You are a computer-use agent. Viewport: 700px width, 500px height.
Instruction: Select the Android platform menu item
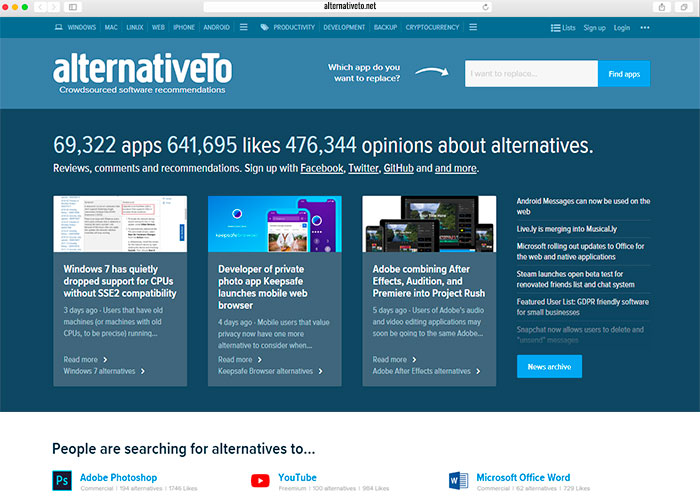coord(217,27)
